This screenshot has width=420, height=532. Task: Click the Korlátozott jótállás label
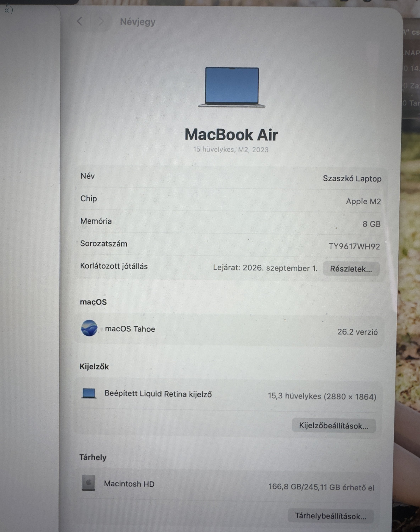114,266
